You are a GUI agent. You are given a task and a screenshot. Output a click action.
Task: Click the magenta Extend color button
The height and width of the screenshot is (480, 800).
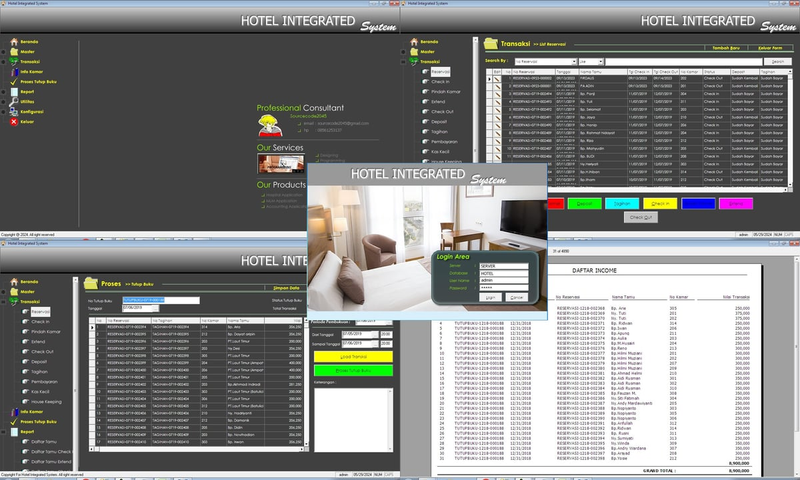click(x=736, y=204)
